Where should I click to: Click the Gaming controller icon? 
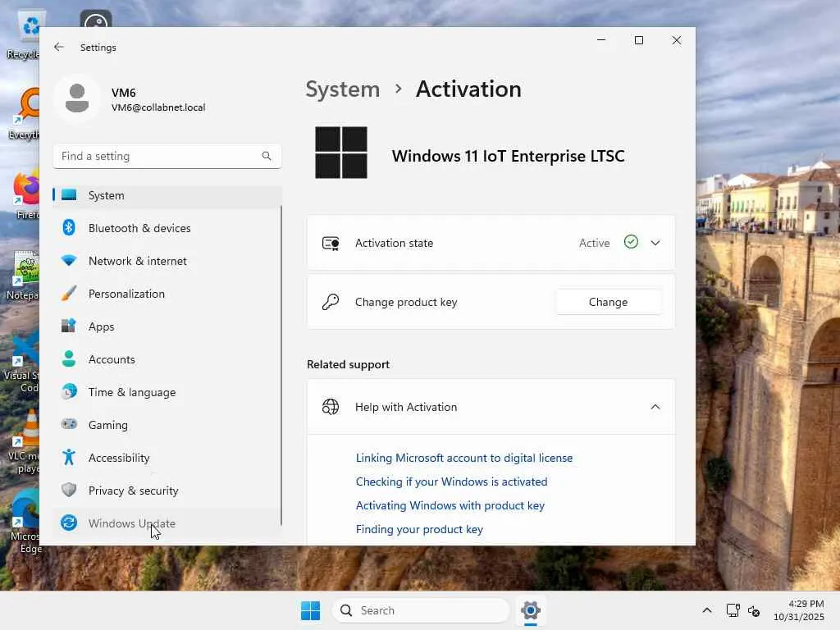[x=69, y=424]
